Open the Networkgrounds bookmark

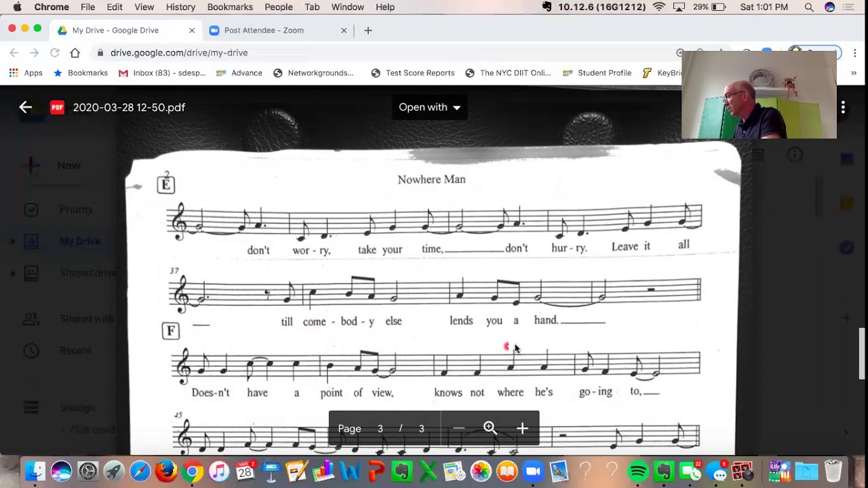pyautogui.click(x=314, y=73)
